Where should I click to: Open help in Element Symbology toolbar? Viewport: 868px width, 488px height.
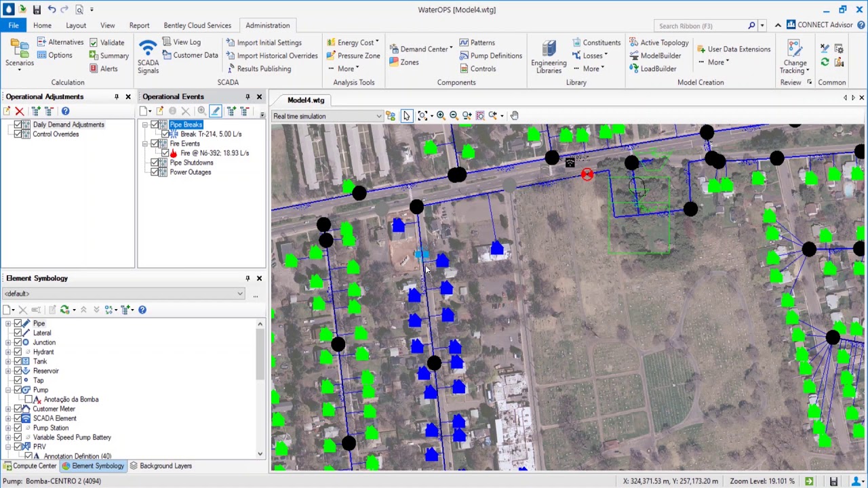pos(142,310)
